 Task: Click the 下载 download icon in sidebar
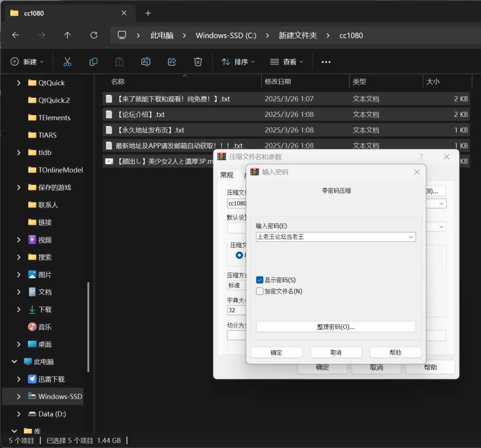point(32,309)
